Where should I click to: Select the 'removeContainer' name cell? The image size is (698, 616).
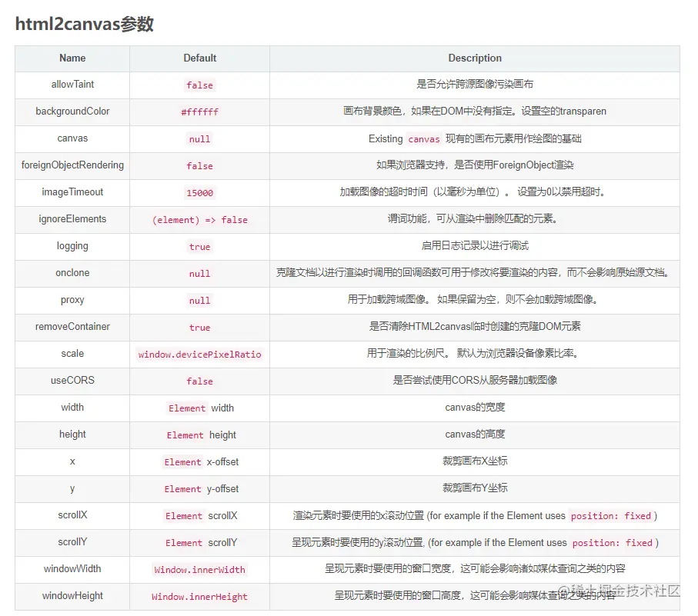pyautogui.click(x=72, y=327)
